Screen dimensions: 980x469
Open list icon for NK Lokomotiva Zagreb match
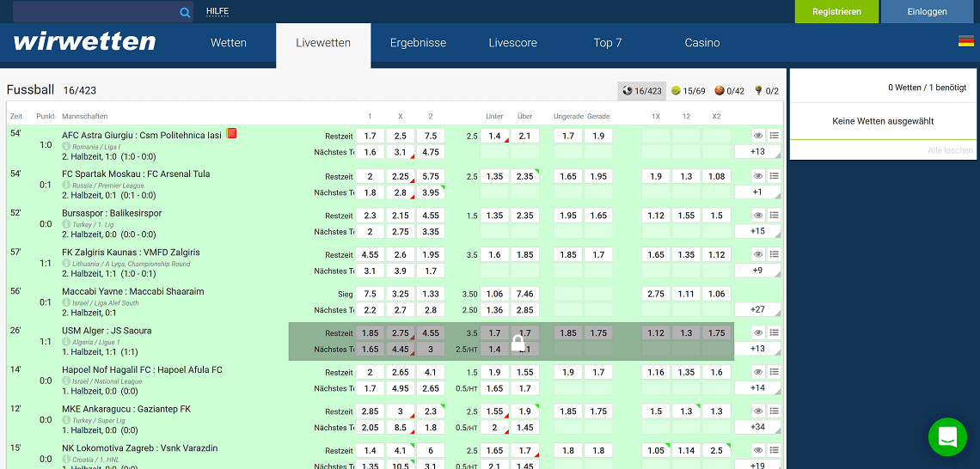tap(774, 450)
